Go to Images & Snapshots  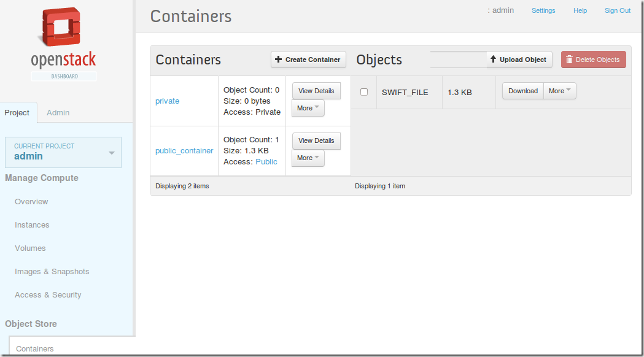pos(52,272)
